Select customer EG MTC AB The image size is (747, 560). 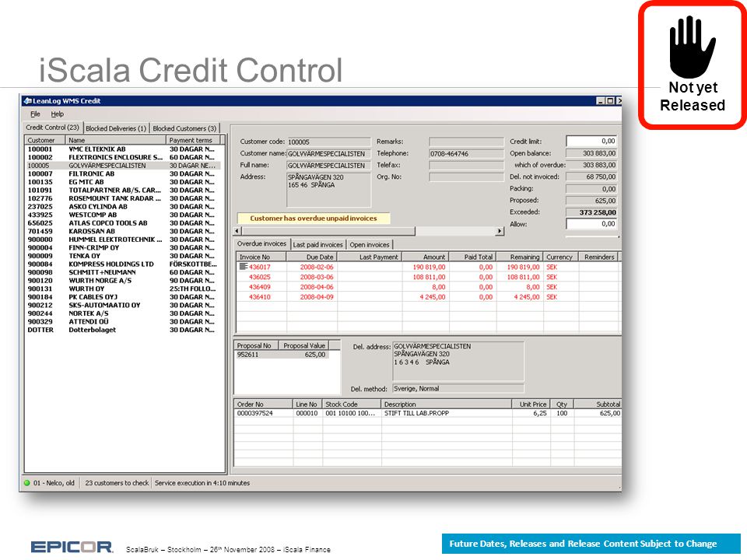coord(123,182)
